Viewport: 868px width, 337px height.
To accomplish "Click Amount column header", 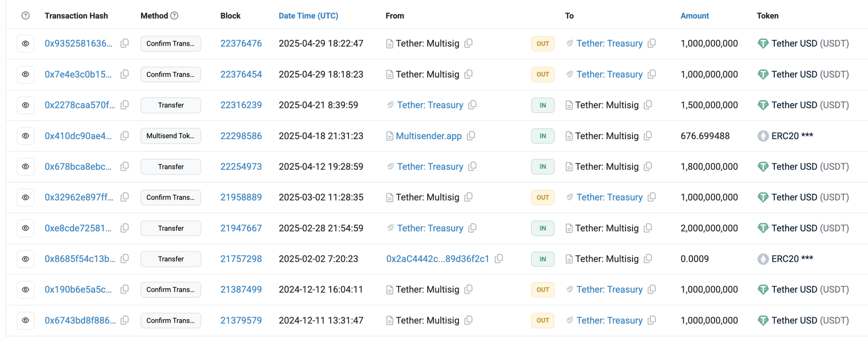I will pyautogui.click(x=694, y=16).
